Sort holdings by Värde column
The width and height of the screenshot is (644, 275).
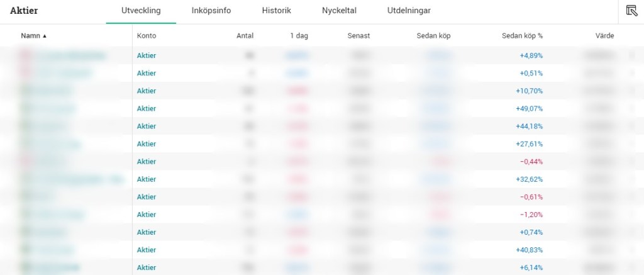click(604, 36)
